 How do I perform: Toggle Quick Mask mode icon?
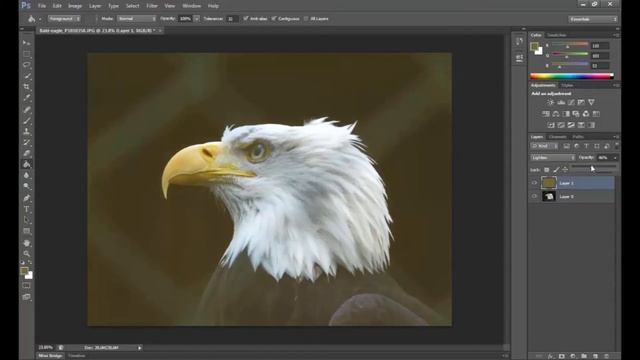coord(27,286)
